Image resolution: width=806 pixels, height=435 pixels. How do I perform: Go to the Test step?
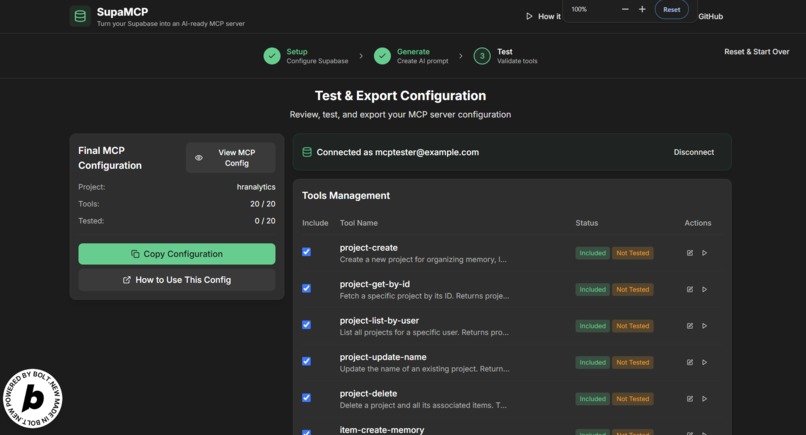(506, 56)
